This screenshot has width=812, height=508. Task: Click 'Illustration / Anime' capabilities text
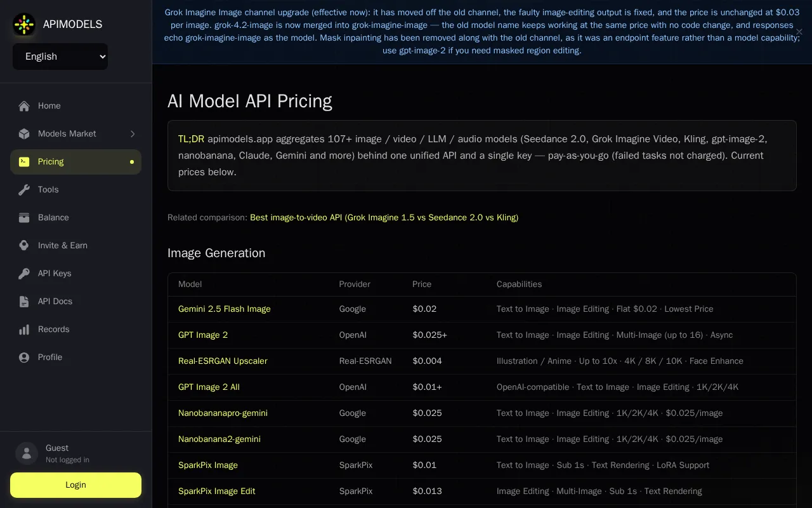534,361
